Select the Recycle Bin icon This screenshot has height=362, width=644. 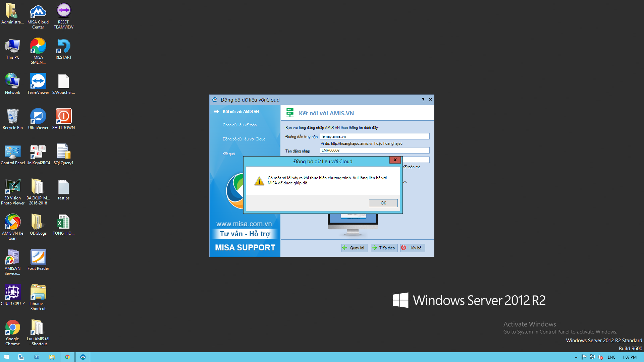click(12, 119)
